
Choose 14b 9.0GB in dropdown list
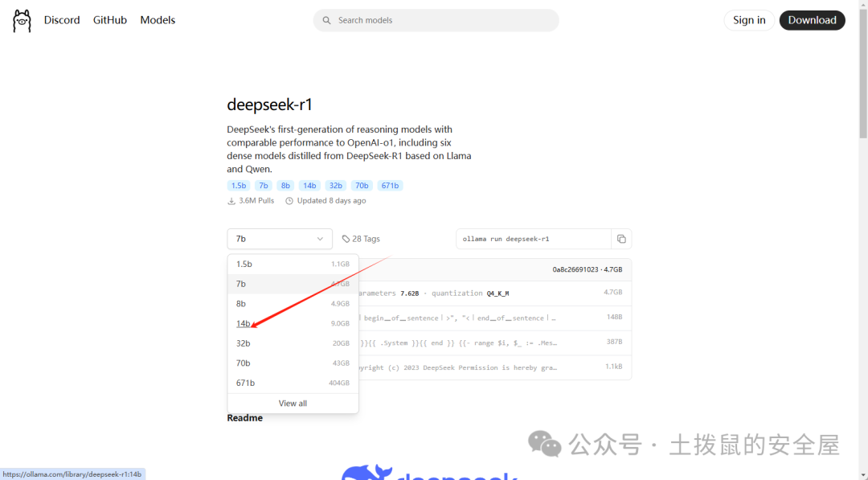pos(293,324)
